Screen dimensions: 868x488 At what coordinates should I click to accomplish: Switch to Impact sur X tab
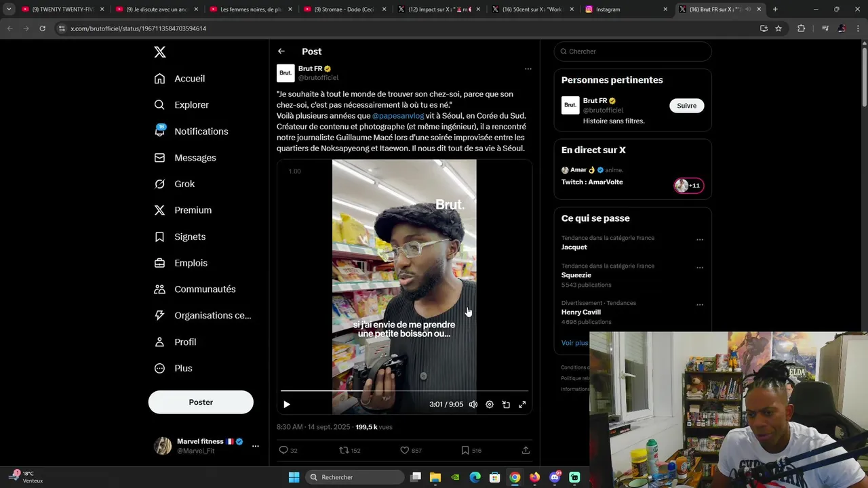(x=439, y=9)
